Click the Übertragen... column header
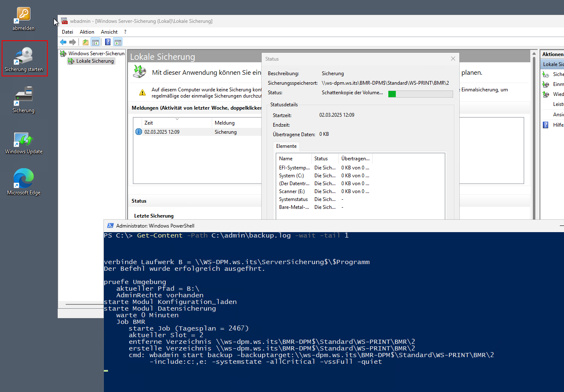 click(356, 159)
